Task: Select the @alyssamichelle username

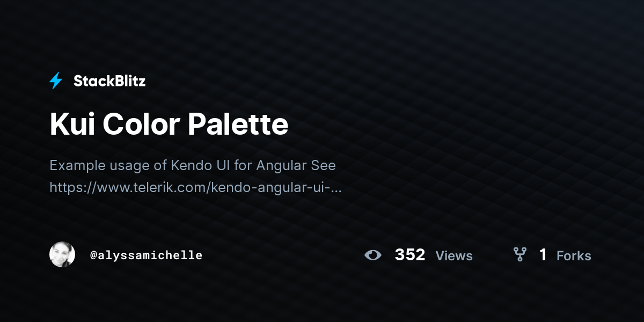Action: pos(147,255)
